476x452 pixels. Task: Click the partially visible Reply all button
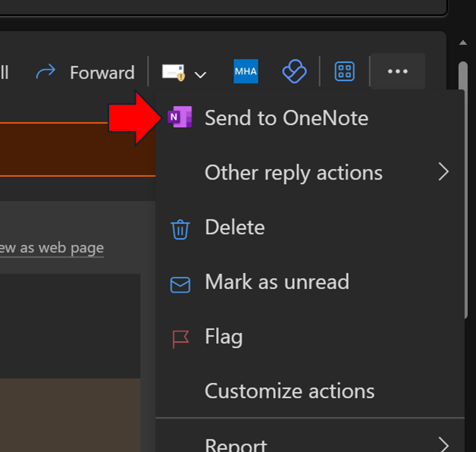pos(5,72)
